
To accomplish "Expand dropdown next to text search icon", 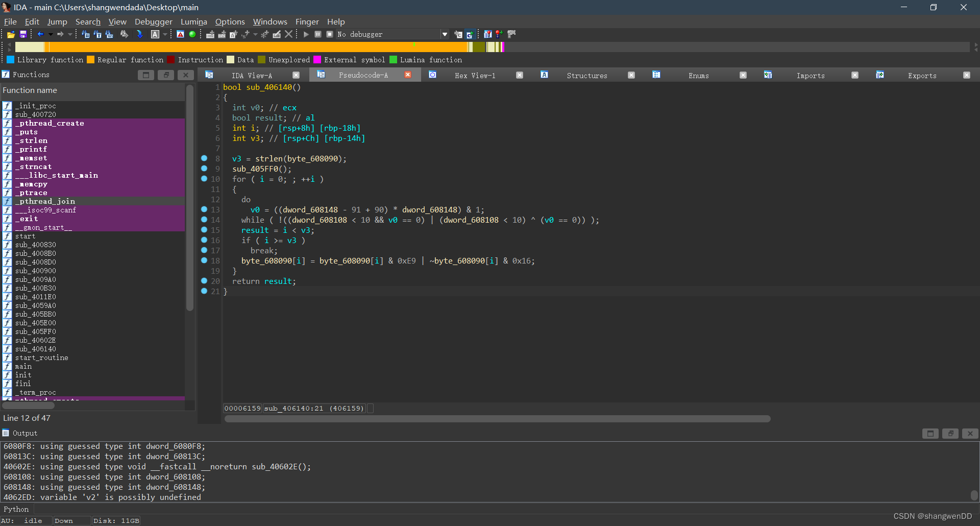I will click(165, 34).
